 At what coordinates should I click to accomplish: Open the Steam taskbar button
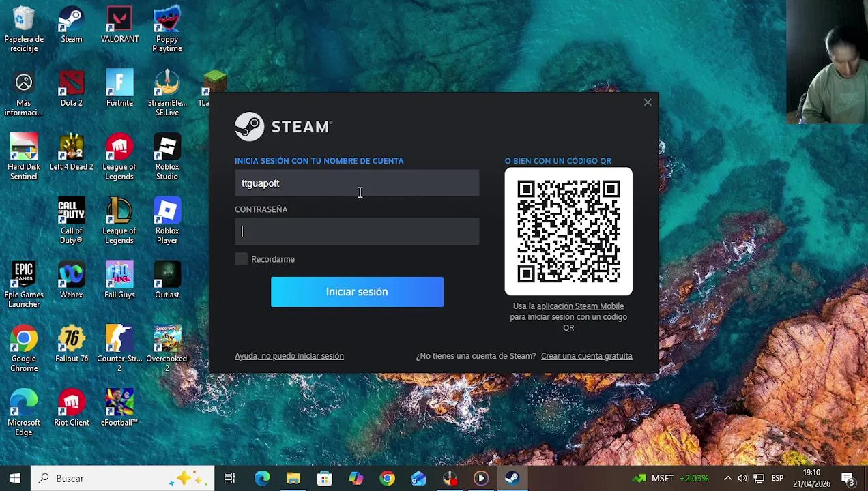click(x=512, y=479)
